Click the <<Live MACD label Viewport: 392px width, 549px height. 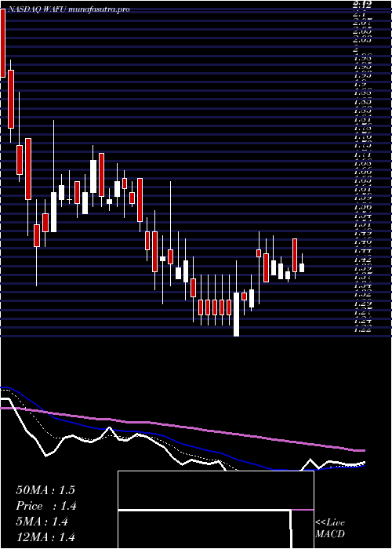pos(330,529)
